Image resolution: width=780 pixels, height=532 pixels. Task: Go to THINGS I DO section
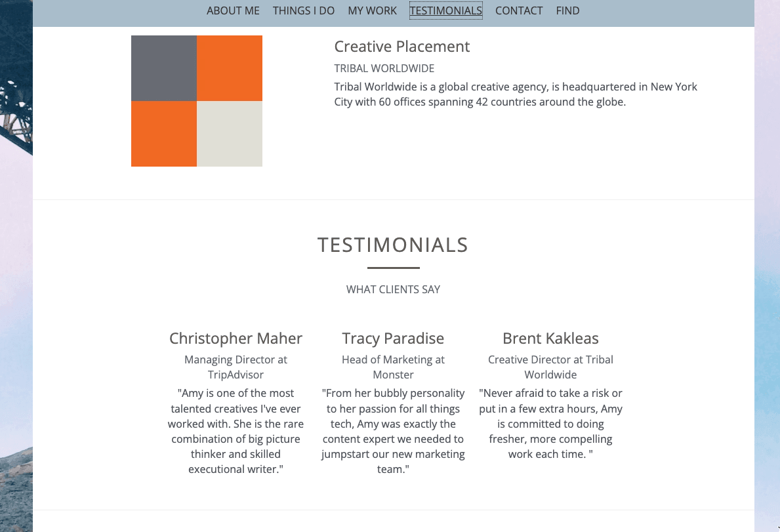pyautogui.click(x=304, y=10)
